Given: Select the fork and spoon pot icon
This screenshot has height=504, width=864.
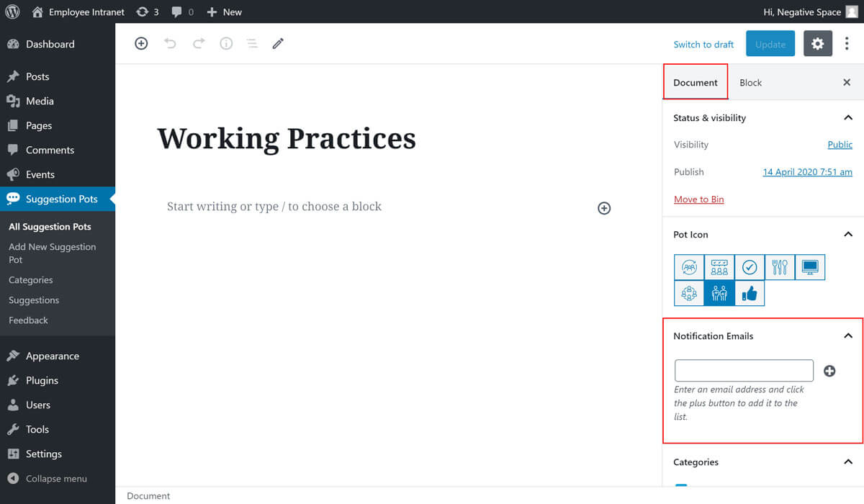Looking at the screenshot, I should (x=780, y=267).
